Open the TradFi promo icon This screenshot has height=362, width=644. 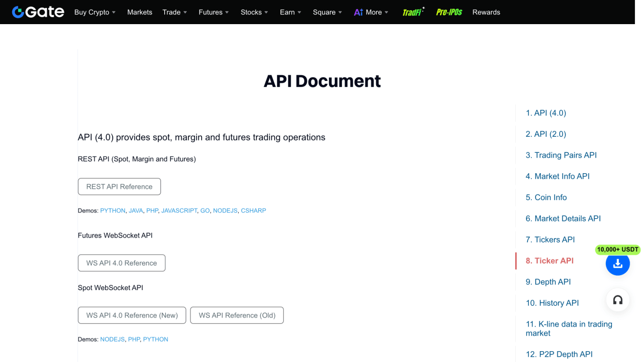tap(413, 12)
